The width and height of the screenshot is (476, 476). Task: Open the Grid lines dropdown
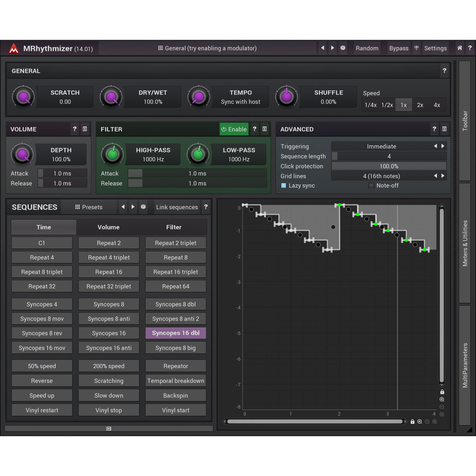pos(389,176)
